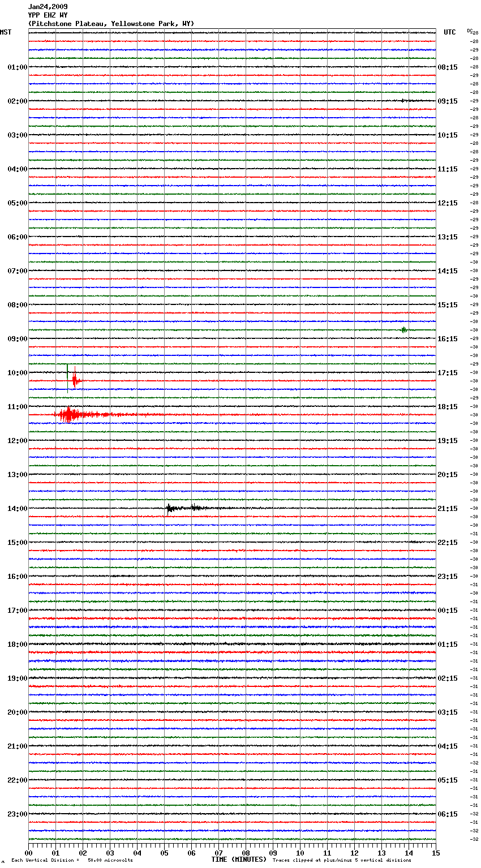Image resolution: width=481 pixels, height=868 pixels.
Task: Click the 23:15 UTC time label
Action: tap(448, 577)
